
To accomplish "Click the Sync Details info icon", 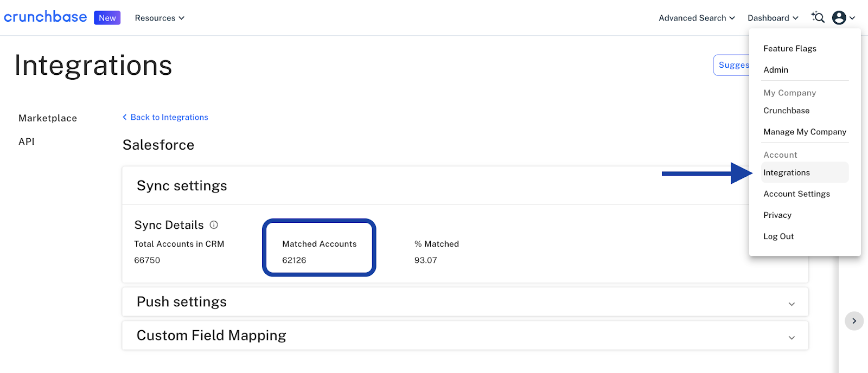I will point(214,224).
